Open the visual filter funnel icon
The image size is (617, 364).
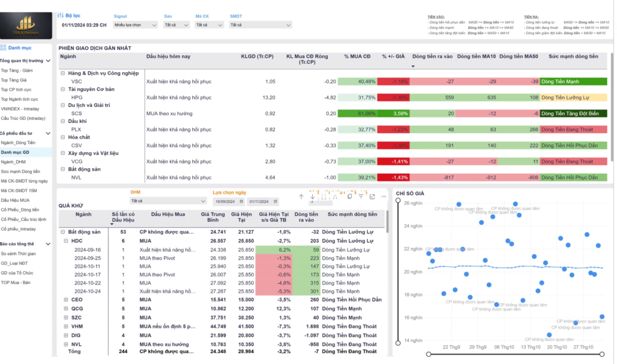coord(361,196)
